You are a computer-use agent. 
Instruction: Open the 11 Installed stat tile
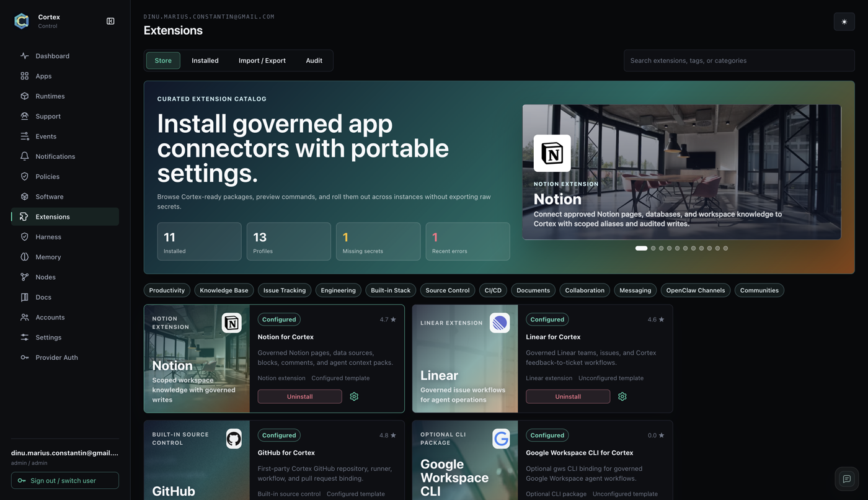[x=200, y=241]
